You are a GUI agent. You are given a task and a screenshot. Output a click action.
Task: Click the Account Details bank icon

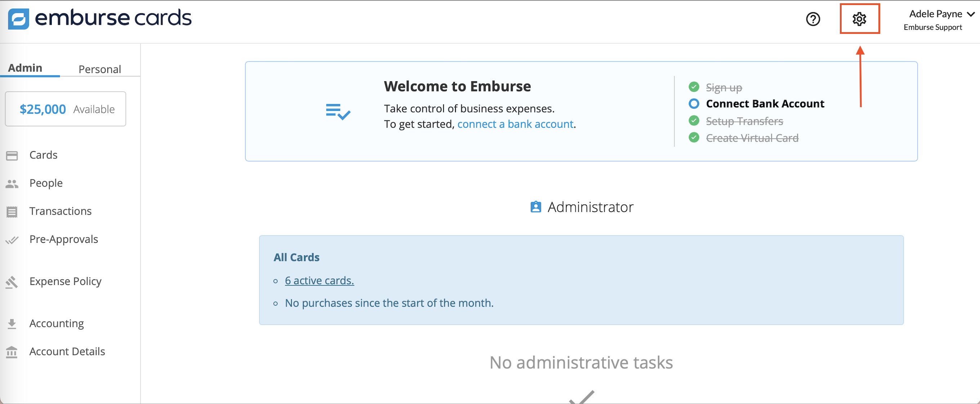(x=12, y=352)
